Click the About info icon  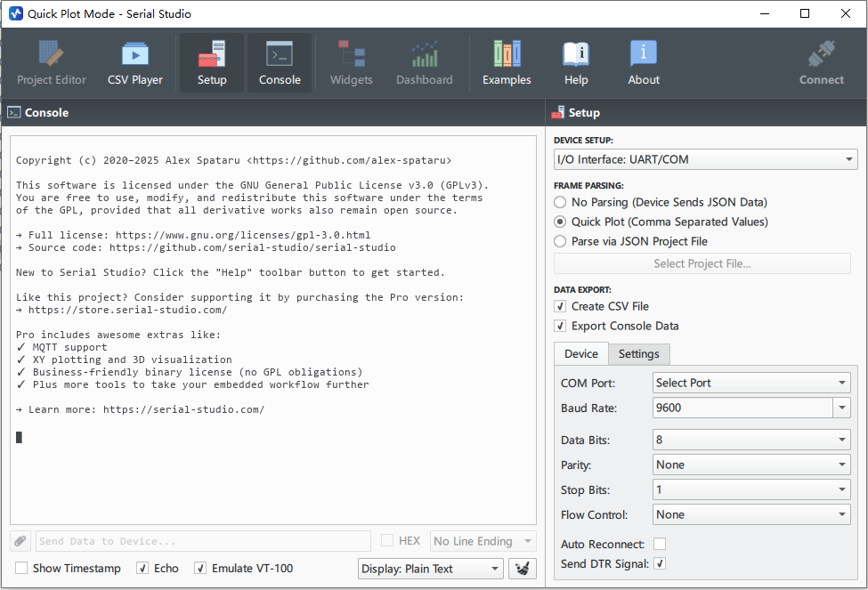[x=644, y=63]
